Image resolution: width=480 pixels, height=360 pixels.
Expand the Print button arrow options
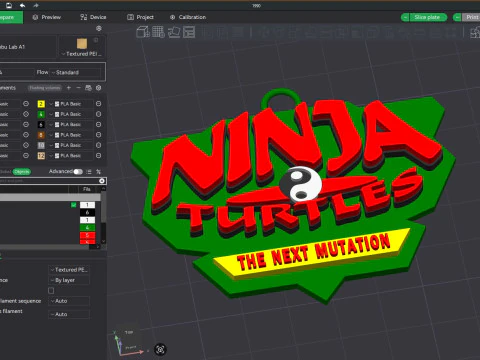pyautogui.click(x=457, y=17)
